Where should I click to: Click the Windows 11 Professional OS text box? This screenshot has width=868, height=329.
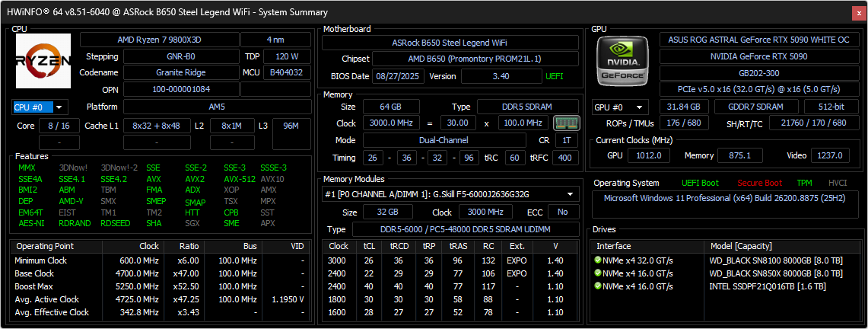pyautogui.click(x=725, y=204)
